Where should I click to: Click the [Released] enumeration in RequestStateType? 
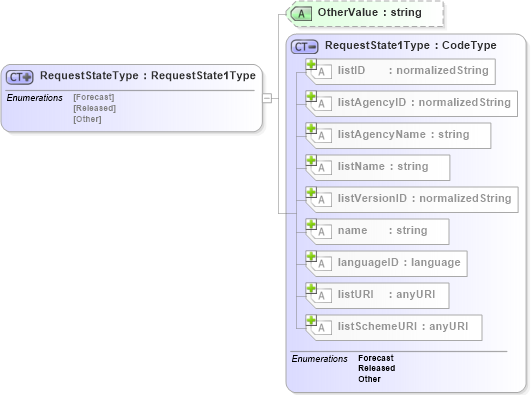click(x=94, y=108)
